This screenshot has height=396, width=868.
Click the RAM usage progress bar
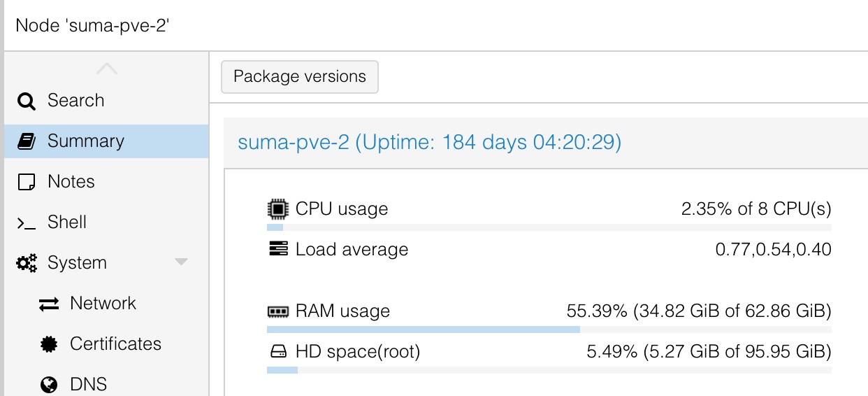[549, 329]
